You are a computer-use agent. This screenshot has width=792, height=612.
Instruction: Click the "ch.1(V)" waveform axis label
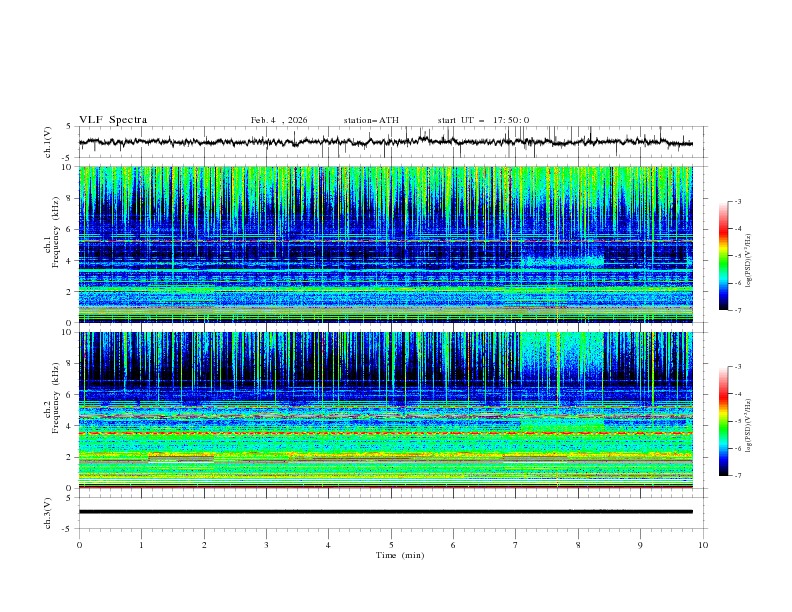(48, 142)
